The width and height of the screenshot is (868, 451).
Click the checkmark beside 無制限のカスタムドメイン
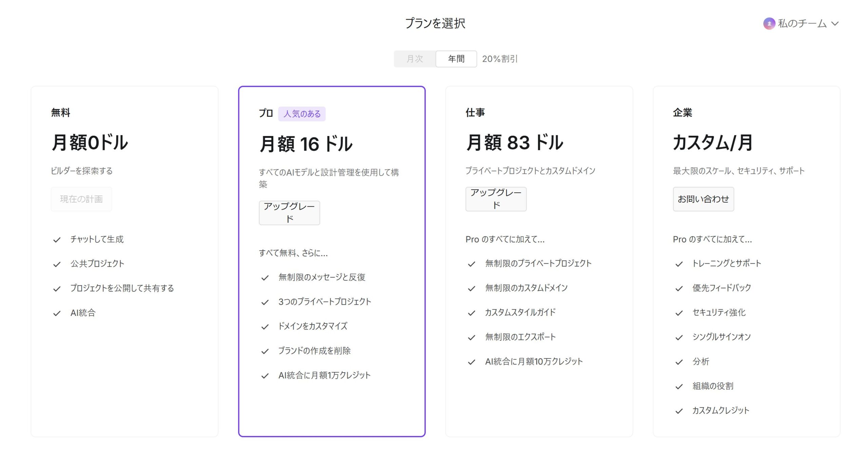471,287
